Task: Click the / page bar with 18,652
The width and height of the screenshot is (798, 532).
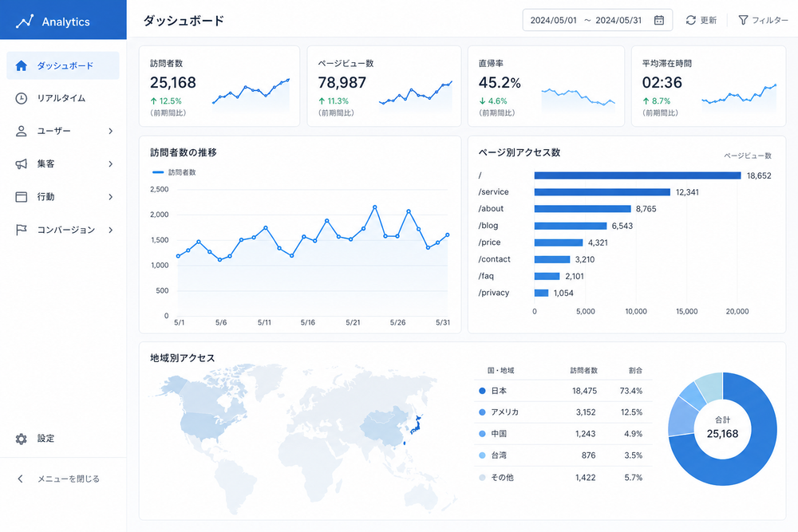Action: (x=638, y=175)
